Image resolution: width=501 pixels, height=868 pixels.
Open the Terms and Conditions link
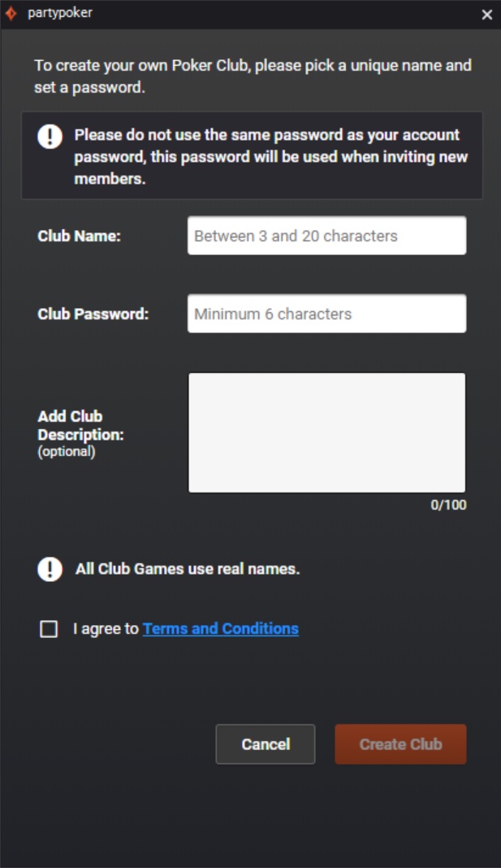point(221,628)
